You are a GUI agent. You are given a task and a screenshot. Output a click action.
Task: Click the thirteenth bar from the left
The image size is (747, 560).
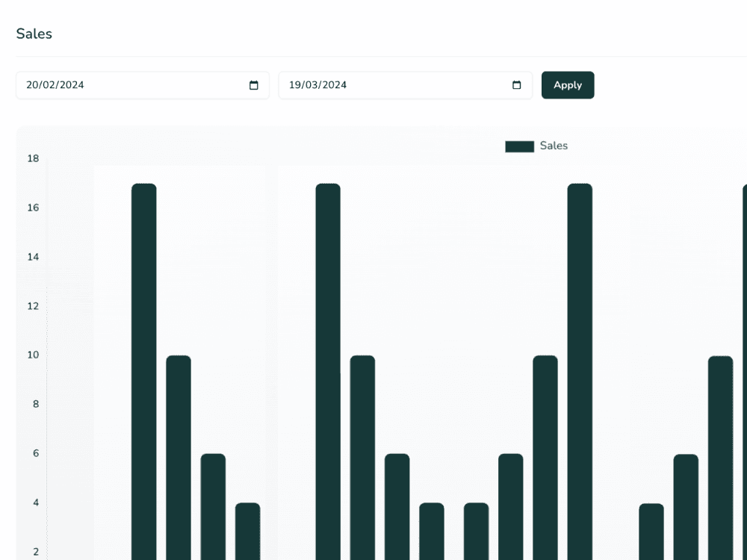pyautogui.click(x=651, y=531)
